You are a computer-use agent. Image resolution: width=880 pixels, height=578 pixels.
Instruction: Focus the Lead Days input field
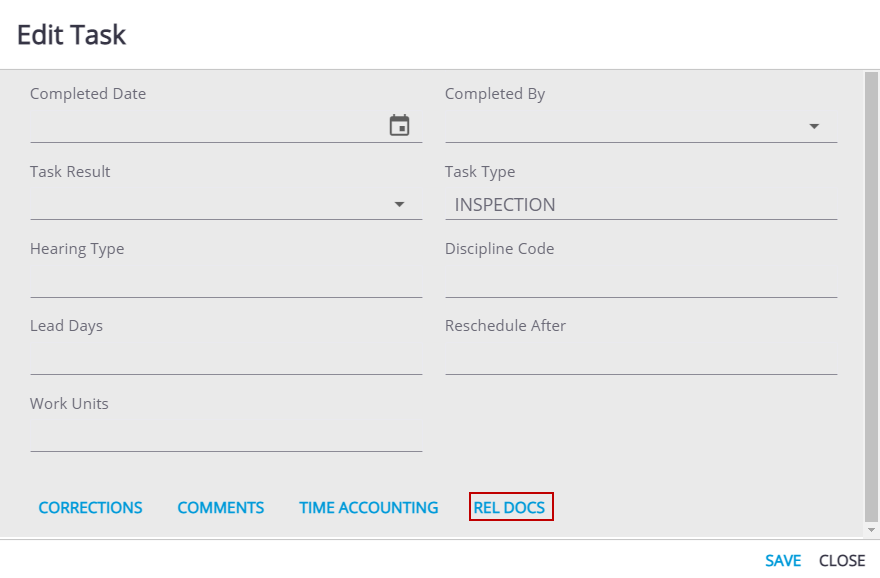(x=225, y=359)
